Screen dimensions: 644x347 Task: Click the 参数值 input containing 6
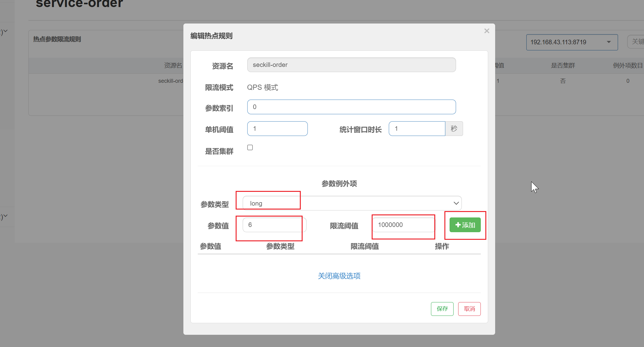tap(274, 225)
